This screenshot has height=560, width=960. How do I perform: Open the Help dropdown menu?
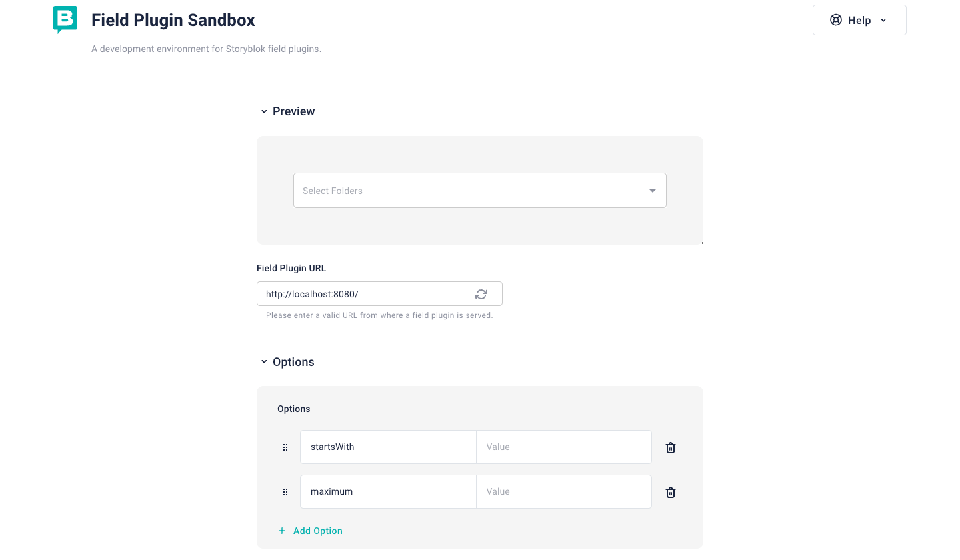click(859, 20)
